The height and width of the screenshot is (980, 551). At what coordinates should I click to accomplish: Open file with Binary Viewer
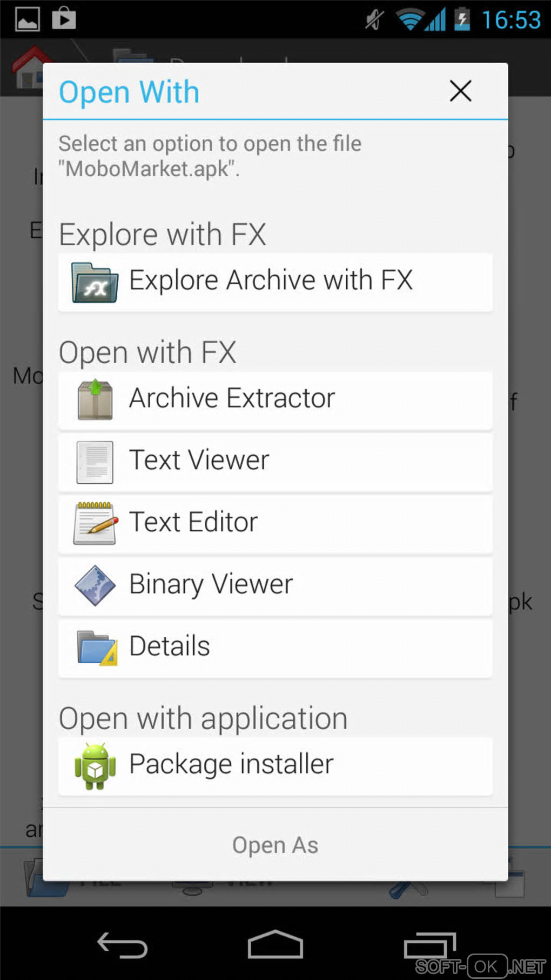[x=211, y=584]
